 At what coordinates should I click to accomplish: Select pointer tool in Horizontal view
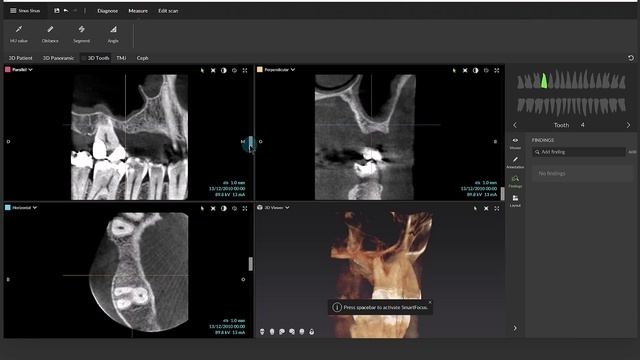202,208
